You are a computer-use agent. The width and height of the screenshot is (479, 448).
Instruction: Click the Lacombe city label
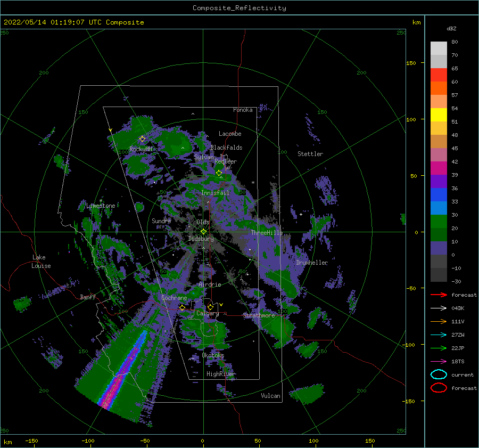(x=230, y=134)
